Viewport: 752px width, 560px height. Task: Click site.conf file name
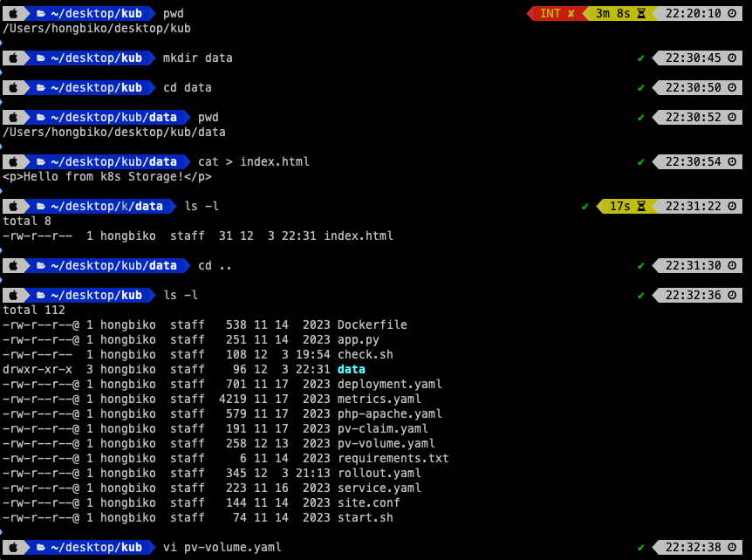[368, 503]
